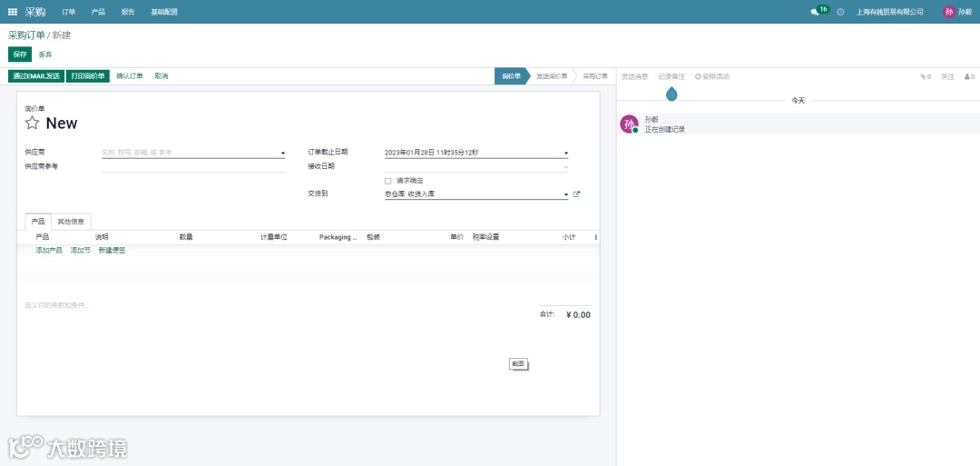Click the 添加节 link
This screenshot has height=466, width=980.
coord(80,250)
